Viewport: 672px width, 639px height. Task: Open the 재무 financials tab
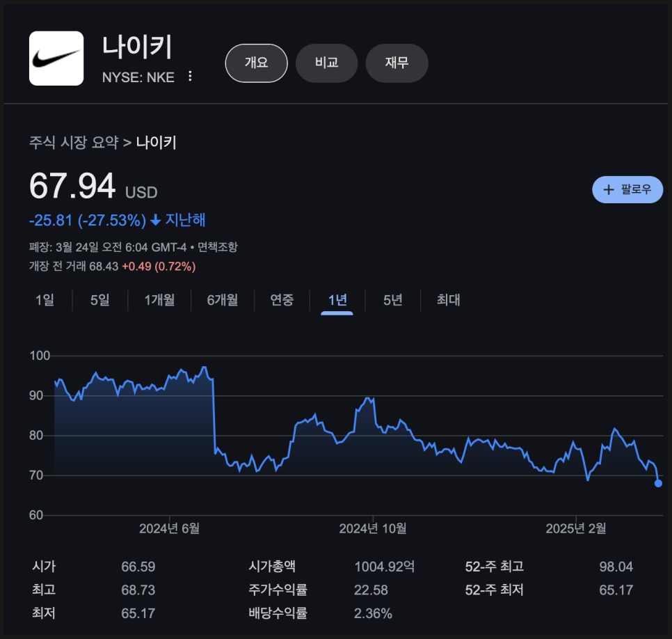397,63
